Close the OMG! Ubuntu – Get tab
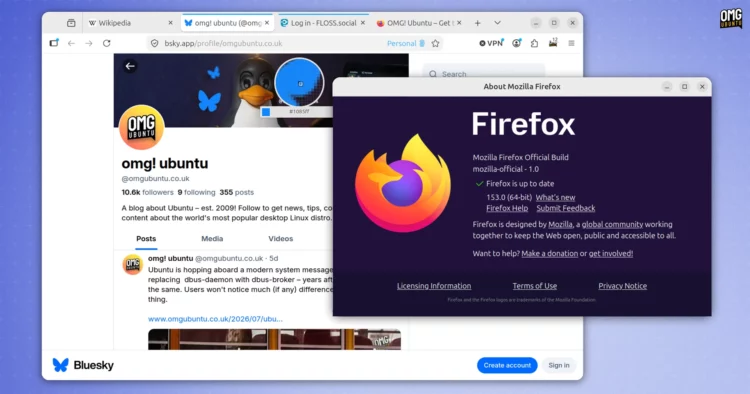 tap(459, 23)
